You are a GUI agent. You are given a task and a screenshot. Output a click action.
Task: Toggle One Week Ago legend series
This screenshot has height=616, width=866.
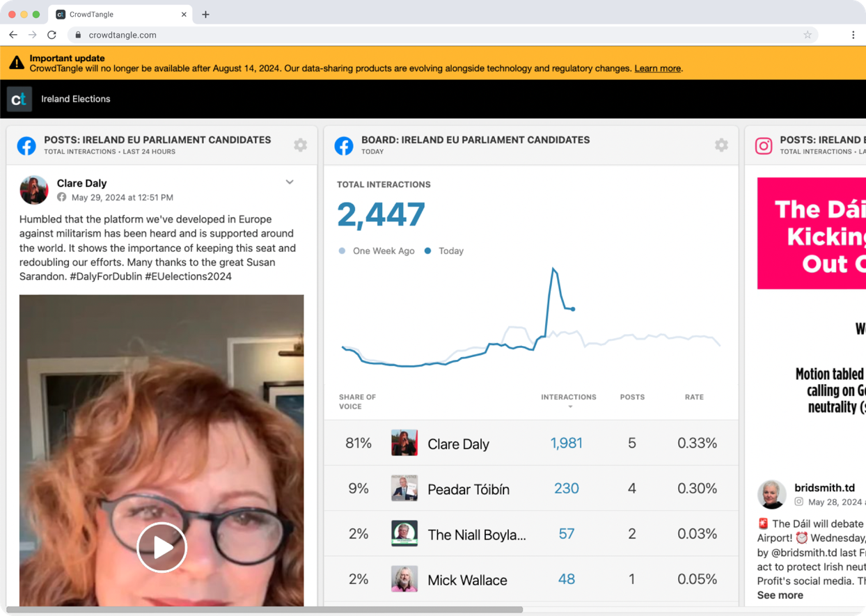(x=377, y=251)
